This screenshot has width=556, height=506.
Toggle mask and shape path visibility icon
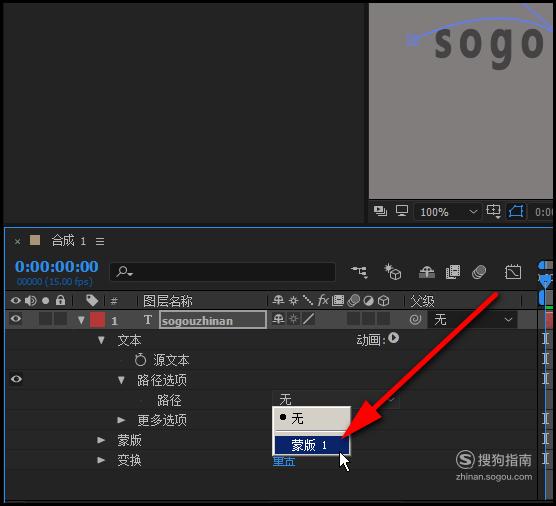[516, 211]
